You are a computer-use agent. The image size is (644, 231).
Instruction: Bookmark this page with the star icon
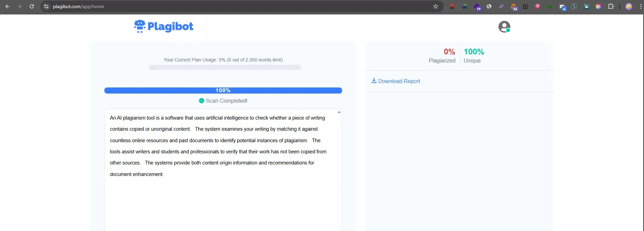click(436, 6)
